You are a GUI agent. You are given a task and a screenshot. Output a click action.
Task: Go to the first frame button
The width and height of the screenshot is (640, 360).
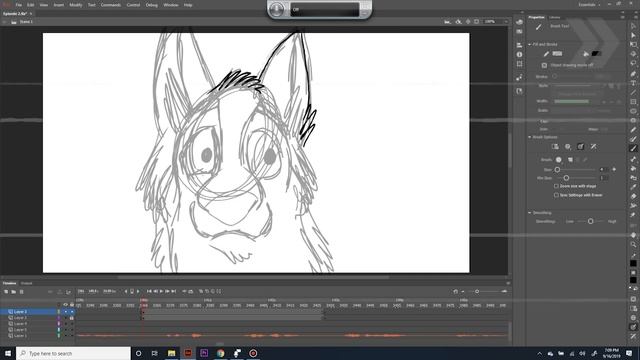[x=149, y=291]
